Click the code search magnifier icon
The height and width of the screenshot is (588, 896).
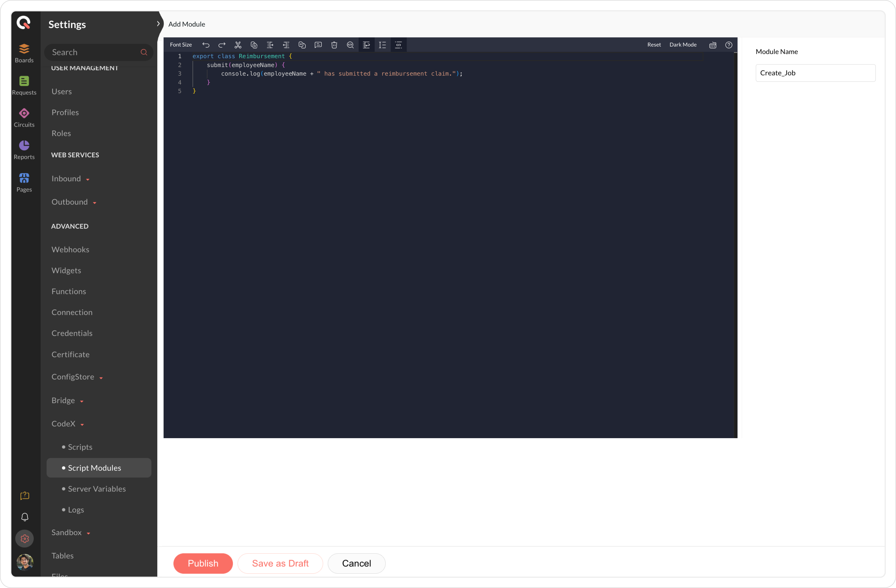[x=350, y=45]
